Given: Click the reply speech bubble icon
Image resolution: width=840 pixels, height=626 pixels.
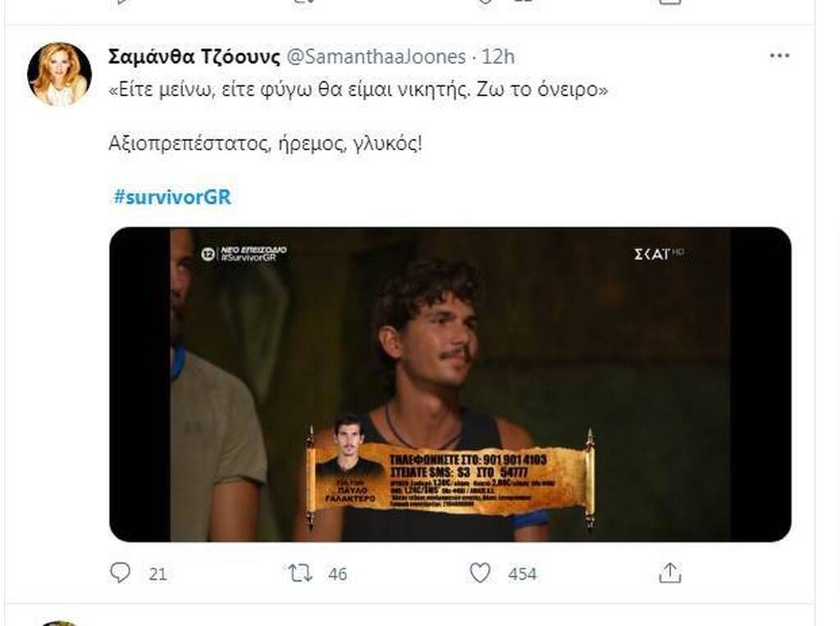Looking at the screenshot, I should pos(120,573).
